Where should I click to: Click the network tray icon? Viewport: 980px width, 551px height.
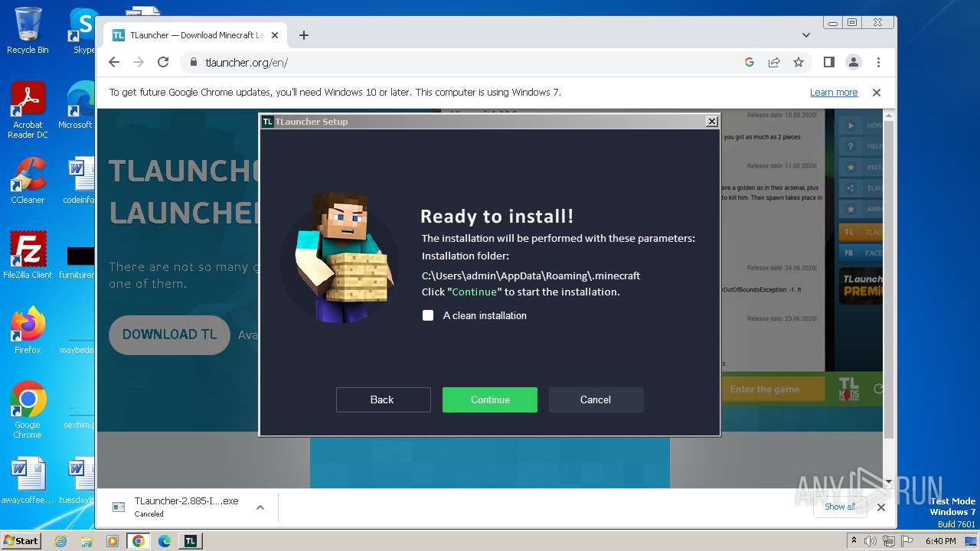(888, 541)
